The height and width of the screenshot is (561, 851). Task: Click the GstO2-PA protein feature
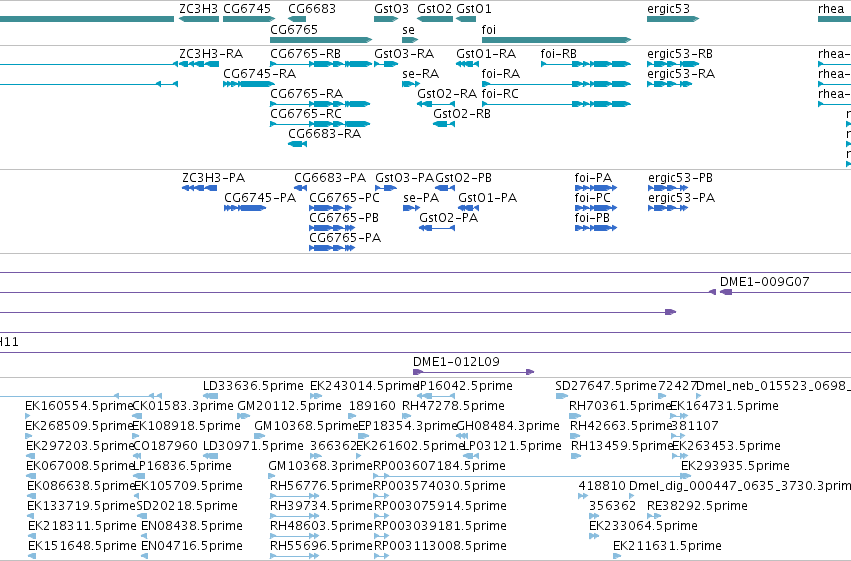tap(437, 228)
